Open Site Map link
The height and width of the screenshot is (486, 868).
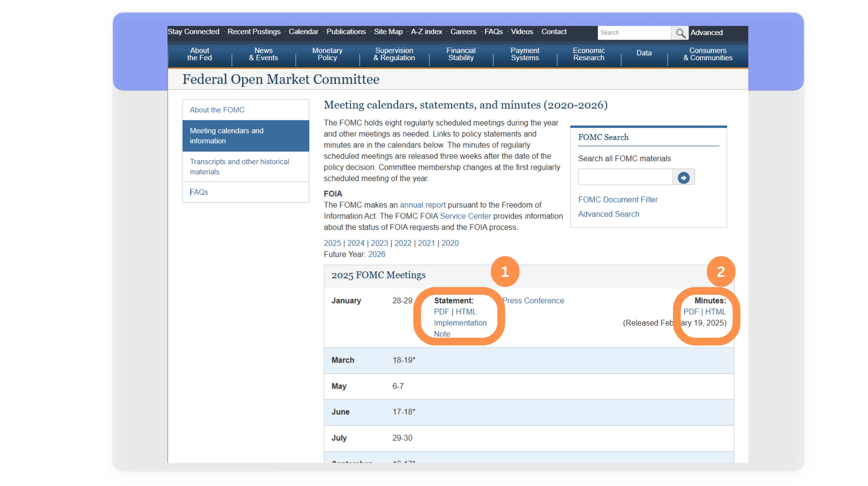pyautogui.click(x=388, y=32)
